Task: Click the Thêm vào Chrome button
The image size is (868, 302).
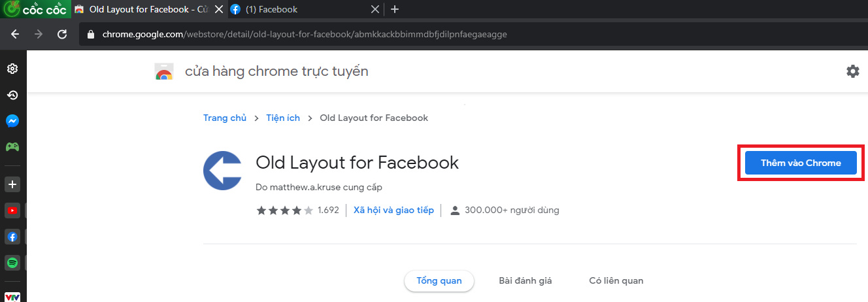Action: point(801,163)
